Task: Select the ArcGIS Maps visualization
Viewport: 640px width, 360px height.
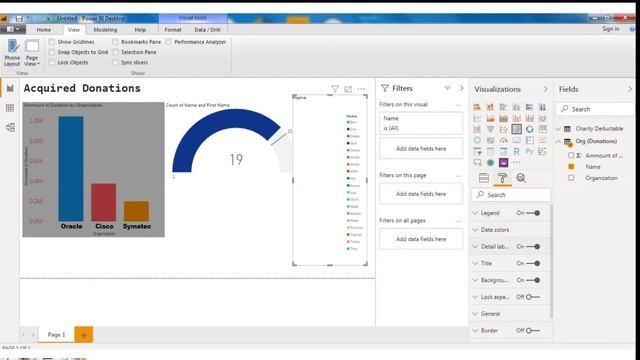Action: [x=490, y=162]
